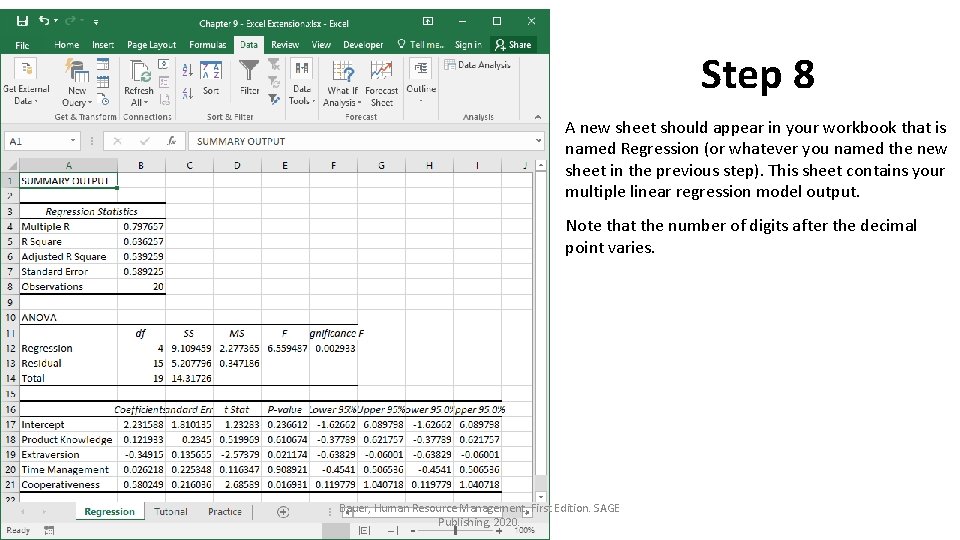
Task: Click cell SUMMARY OUTPUT in A1
Action: (x=69, y=181)
